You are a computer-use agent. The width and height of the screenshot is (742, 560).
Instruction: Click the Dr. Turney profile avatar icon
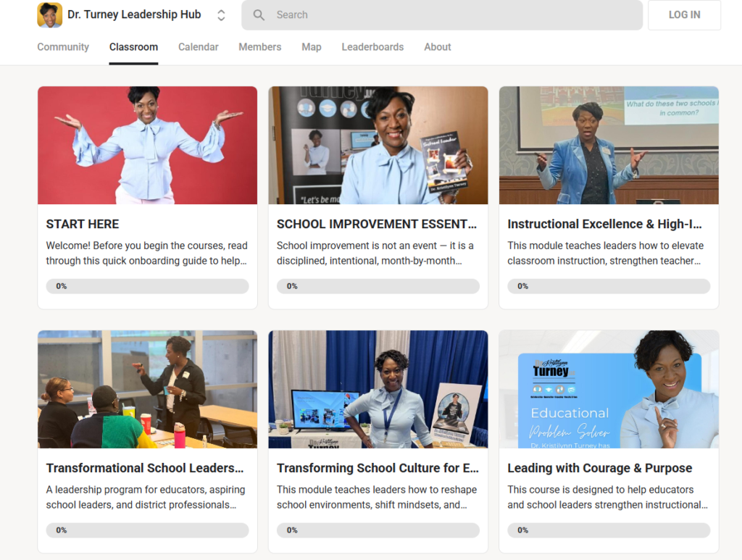pyautogui.click(x=49, y=15)
